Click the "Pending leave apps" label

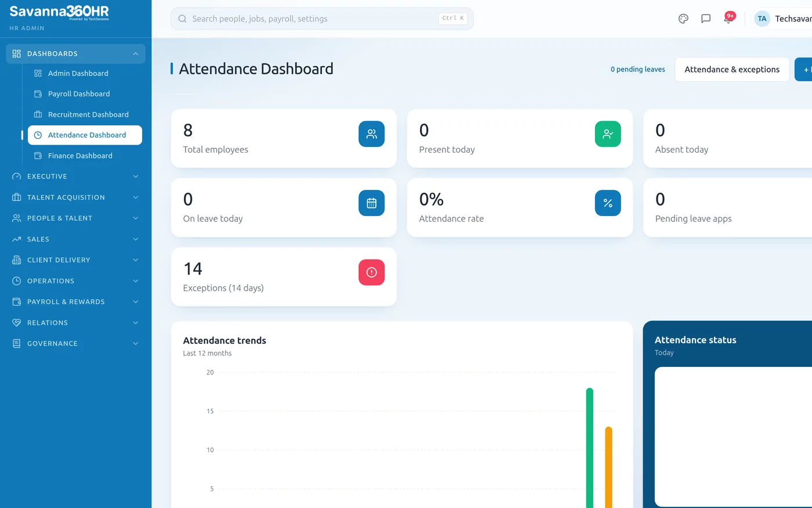pyautogui.click(x=693, y=219)
